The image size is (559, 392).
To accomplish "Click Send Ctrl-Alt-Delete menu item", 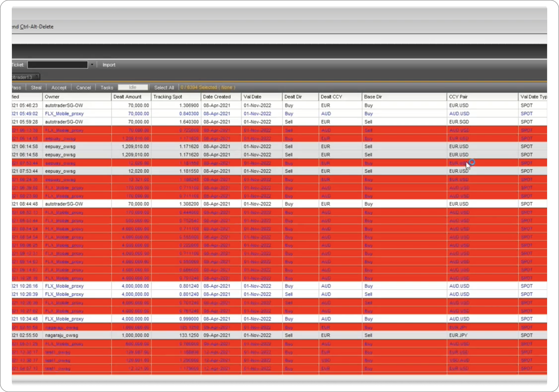I will [33, 27].
